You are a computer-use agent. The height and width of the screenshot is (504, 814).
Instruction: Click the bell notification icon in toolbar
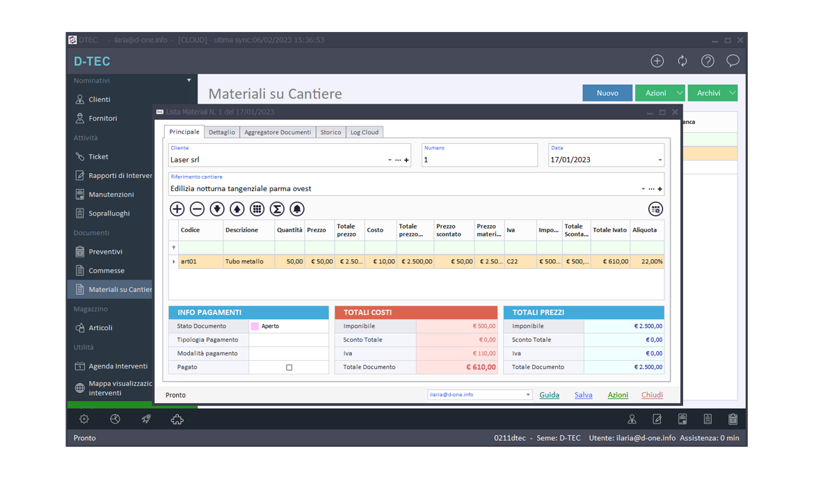tap(297, 209)
